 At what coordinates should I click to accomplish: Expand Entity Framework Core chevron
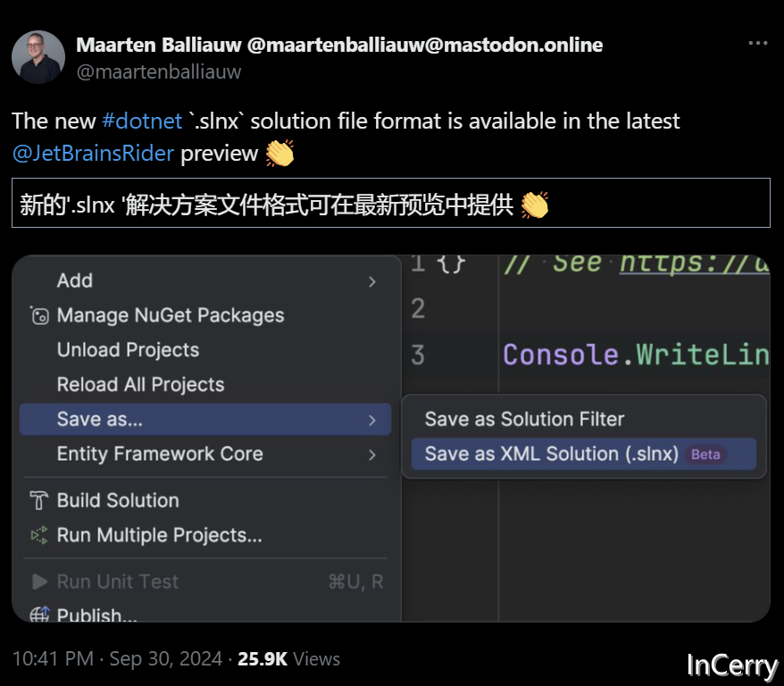click(x=372, y=455)
